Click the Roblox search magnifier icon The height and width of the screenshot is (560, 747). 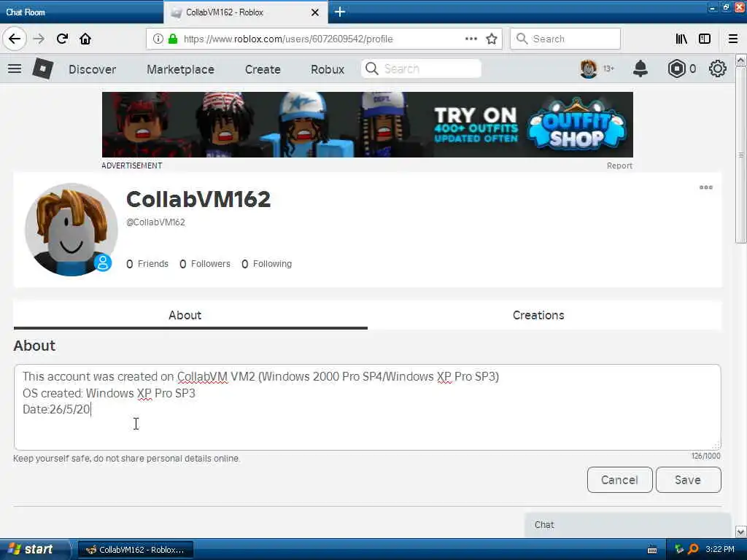pos(371,69)
